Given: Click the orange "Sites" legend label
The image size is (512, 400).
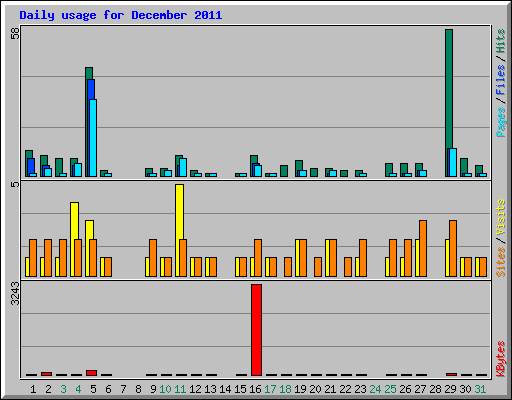Looking at the screenshot, I should click(x=500, y=262).
